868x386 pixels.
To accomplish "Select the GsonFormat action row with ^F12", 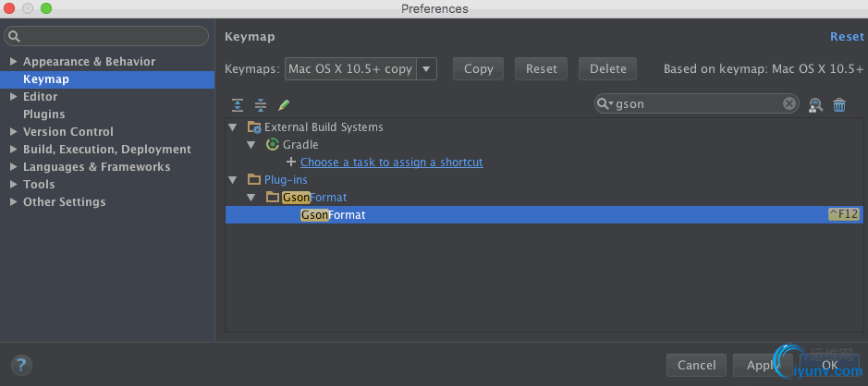I will [544, 215].
